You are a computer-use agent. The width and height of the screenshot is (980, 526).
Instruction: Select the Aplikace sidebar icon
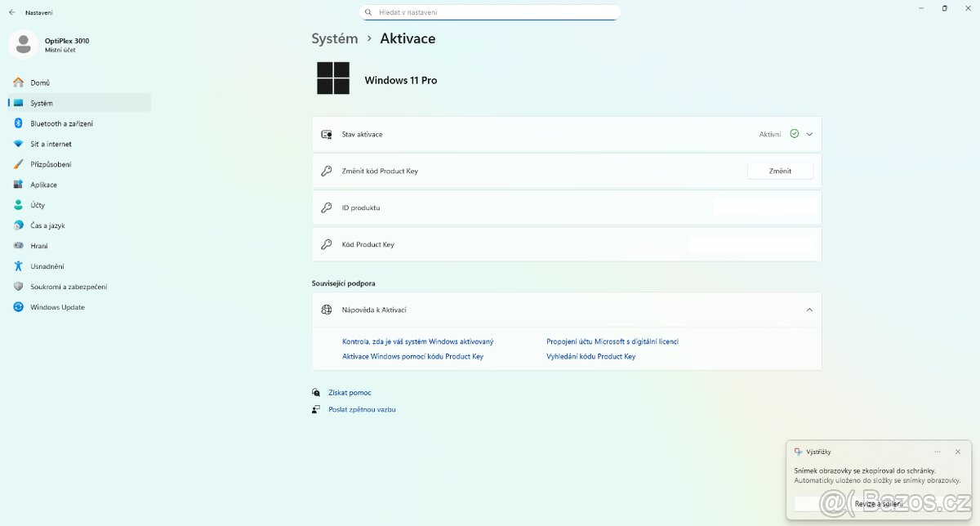(x=18, y=185)
